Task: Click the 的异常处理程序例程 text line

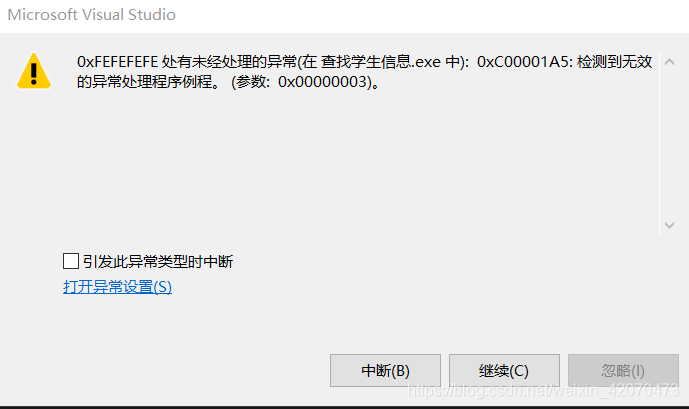Action: 145,82
